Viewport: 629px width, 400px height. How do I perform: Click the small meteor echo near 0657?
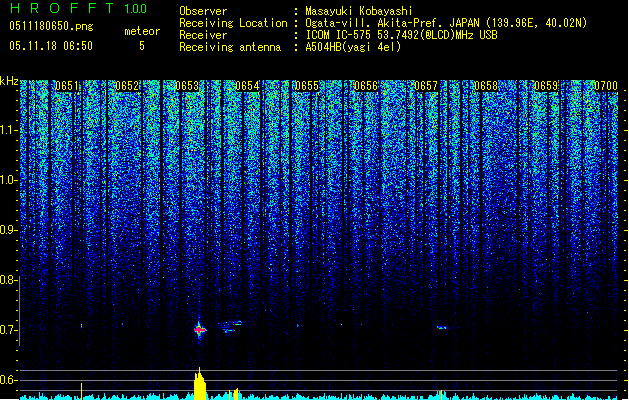pyautogui.click(x=442, y=327)
